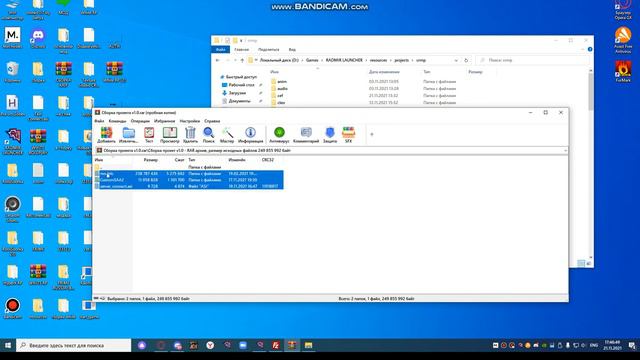This screenshot has width=640, height=360.
Task: Open the FurMark desktop shortcut
Action: (x=623, y=71)
